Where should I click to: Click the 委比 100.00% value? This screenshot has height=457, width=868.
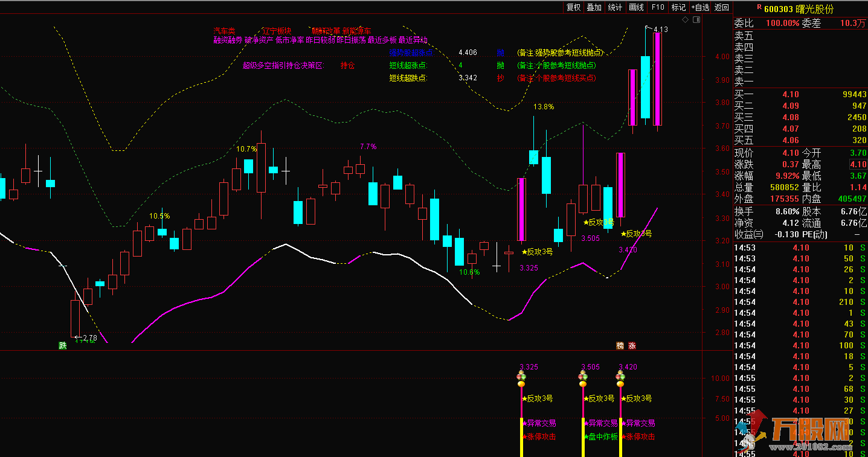[x=782, y=24]
